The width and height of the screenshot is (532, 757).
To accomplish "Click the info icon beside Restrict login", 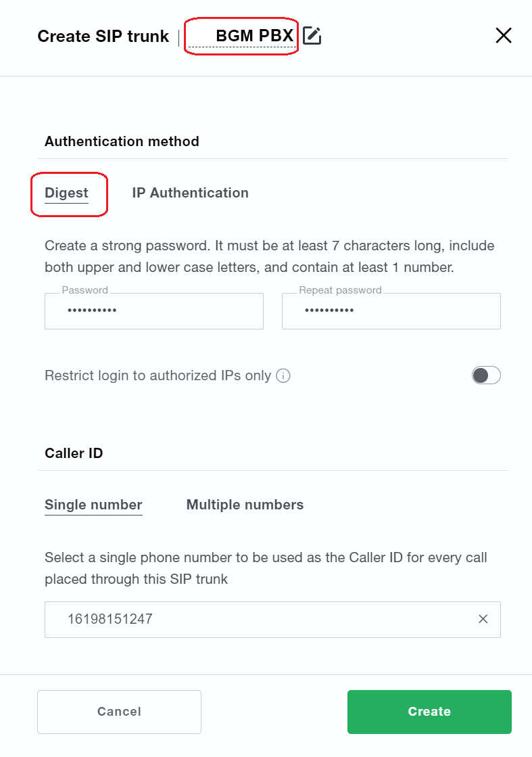I will [284, 375].
